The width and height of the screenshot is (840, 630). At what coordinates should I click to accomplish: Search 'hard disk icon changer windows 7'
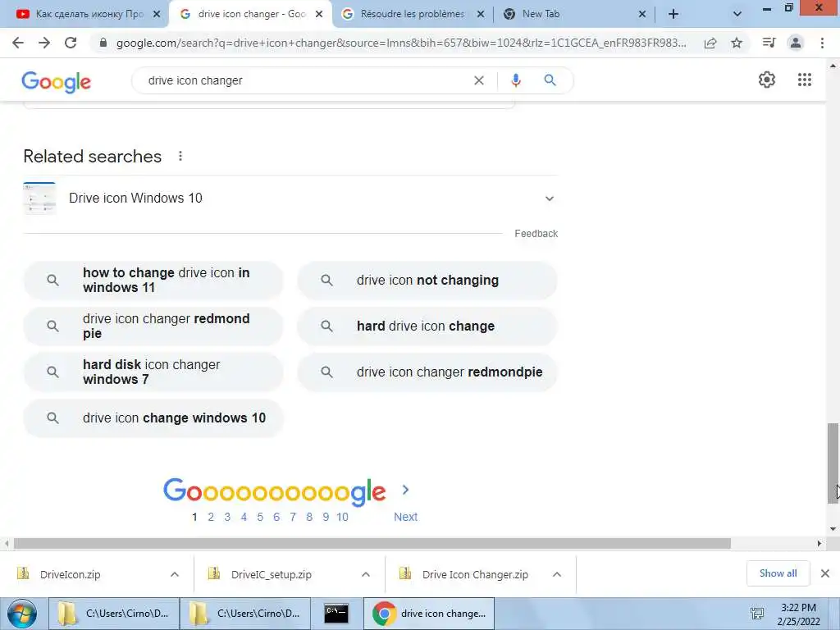point(153,372)
